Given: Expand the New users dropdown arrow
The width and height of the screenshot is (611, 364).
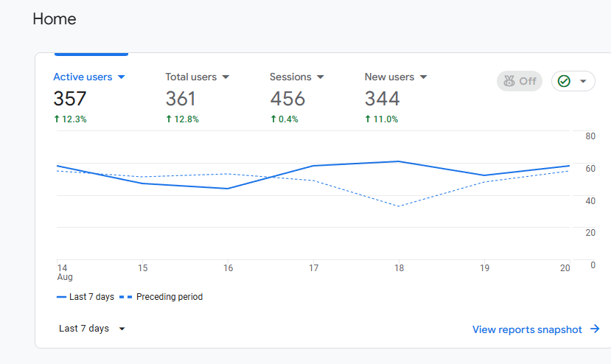Looking at the screenshot, I should pyautogui.click(x=423, y=77).
